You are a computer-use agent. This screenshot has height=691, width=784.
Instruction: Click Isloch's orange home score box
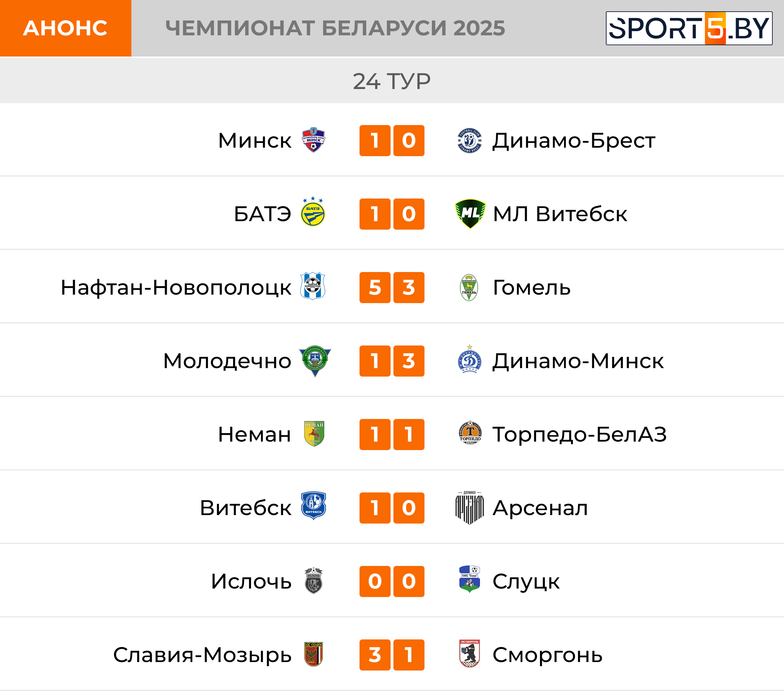375,581
